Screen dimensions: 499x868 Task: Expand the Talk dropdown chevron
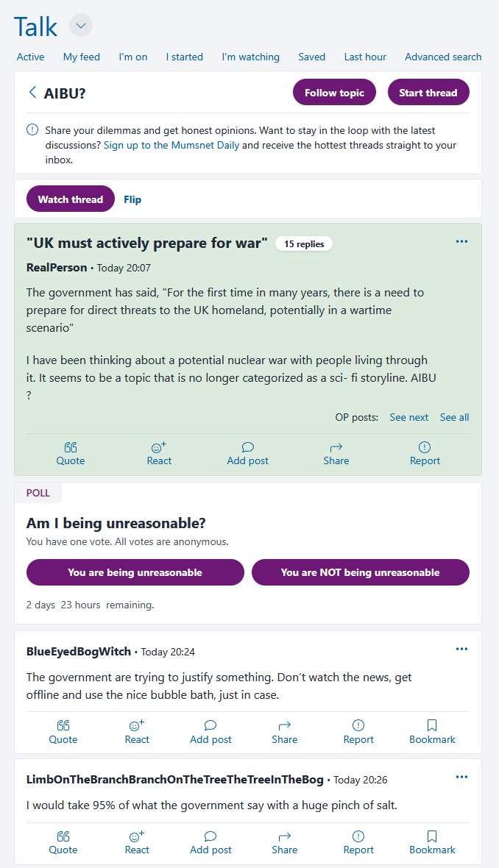[81, 26]
